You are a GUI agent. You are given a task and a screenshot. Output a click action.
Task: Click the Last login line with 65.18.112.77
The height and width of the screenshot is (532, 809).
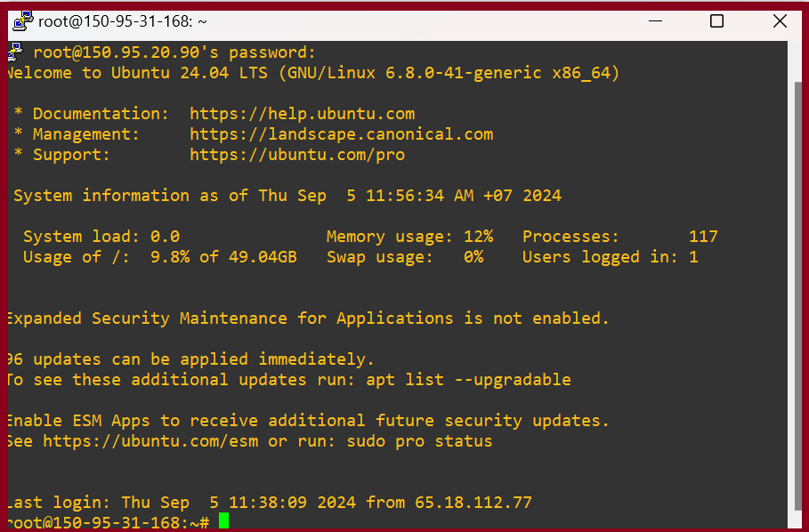coord(270,502)
